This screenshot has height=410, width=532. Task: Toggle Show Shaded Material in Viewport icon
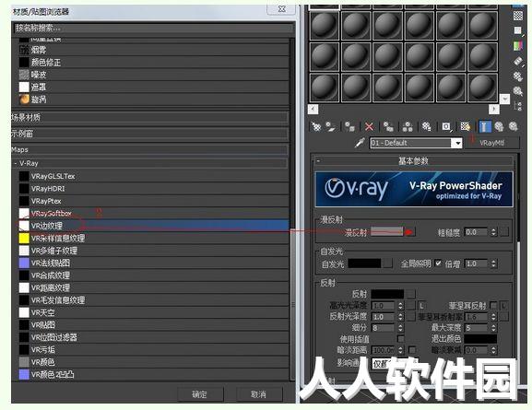(x=466, y=127)
